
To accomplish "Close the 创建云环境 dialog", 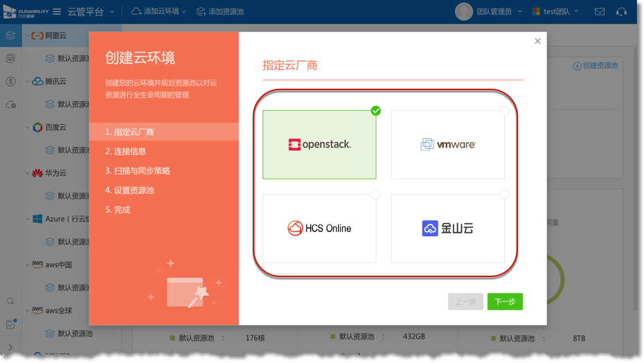I will pyautogui.click(x=537, y=41).
